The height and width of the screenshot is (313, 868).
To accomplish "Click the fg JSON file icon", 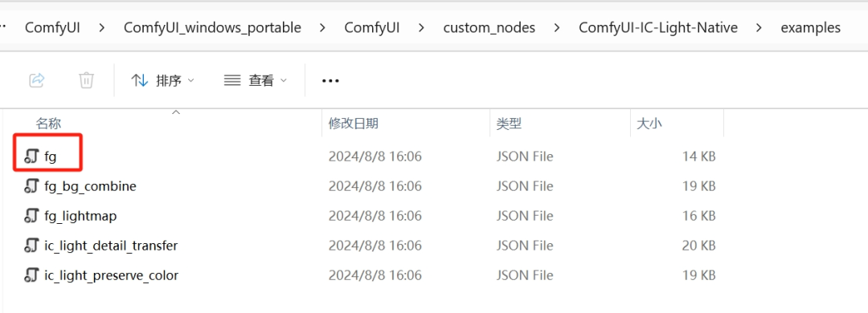I will 31,156.
